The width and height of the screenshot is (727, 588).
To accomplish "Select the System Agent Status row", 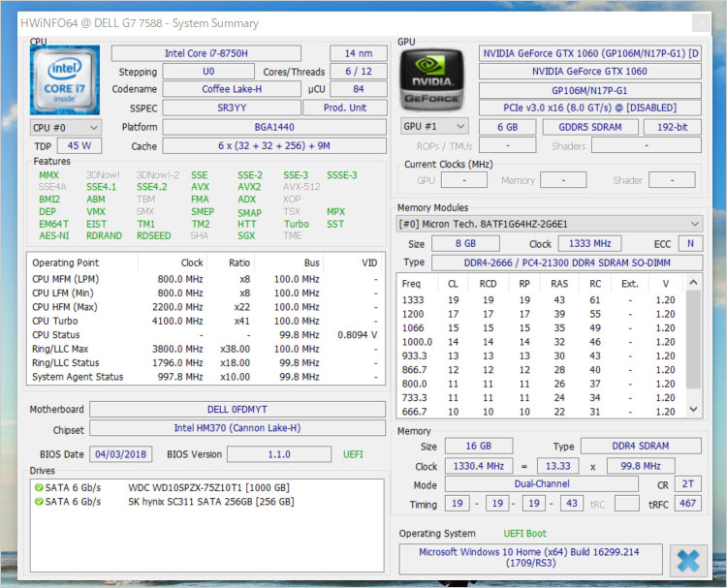I will tap(205, 377).
